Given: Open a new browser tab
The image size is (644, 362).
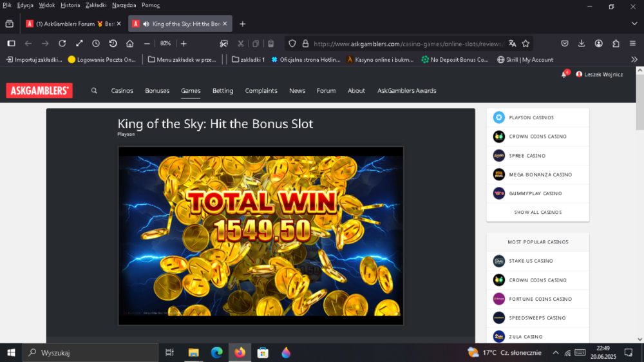Looking at the screenshot, I should [x=242, y=24].
